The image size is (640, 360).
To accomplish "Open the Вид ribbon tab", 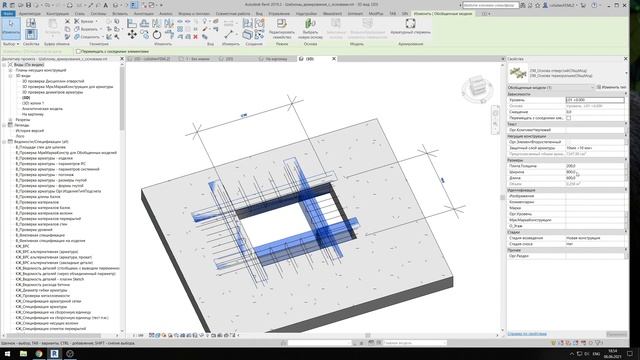I will click(x=259, y=13).
